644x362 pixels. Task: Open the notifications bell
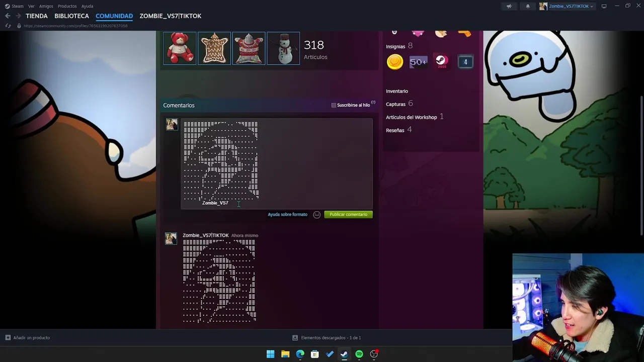click(x=528, y=6)
